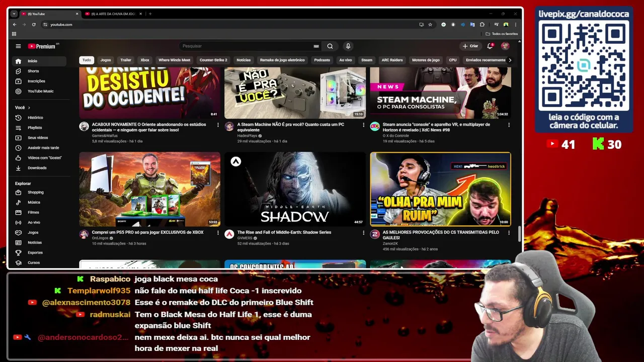The image size is (644, 362).
Task: Open Shopping in the Explorar section
Action: (40, 192)
